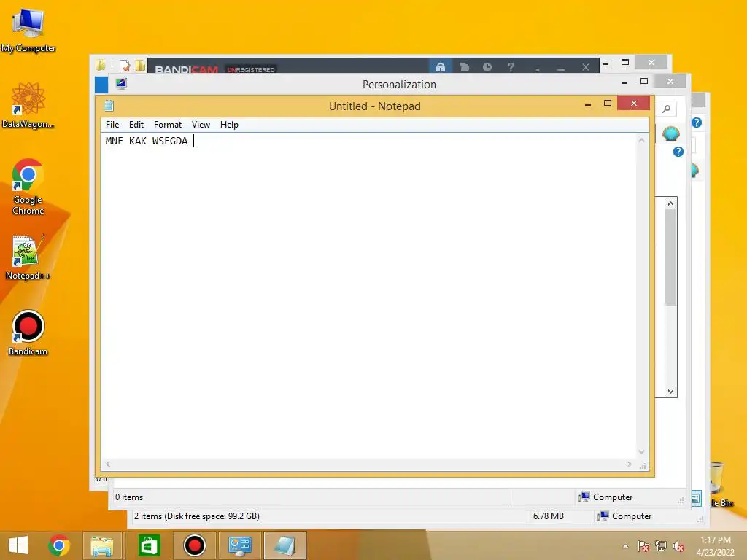
Task: Open the Windows Store taskbar icon
Action: click(149, 545)
